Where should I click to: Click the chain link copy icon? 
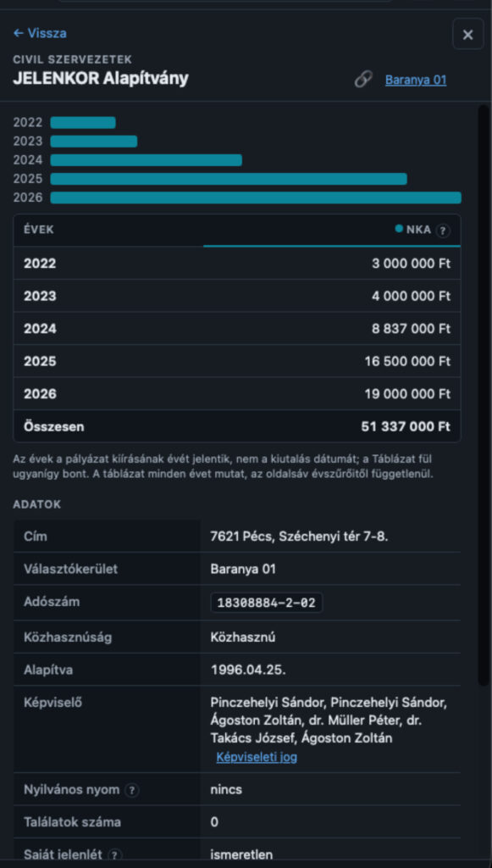click(363, 80)
